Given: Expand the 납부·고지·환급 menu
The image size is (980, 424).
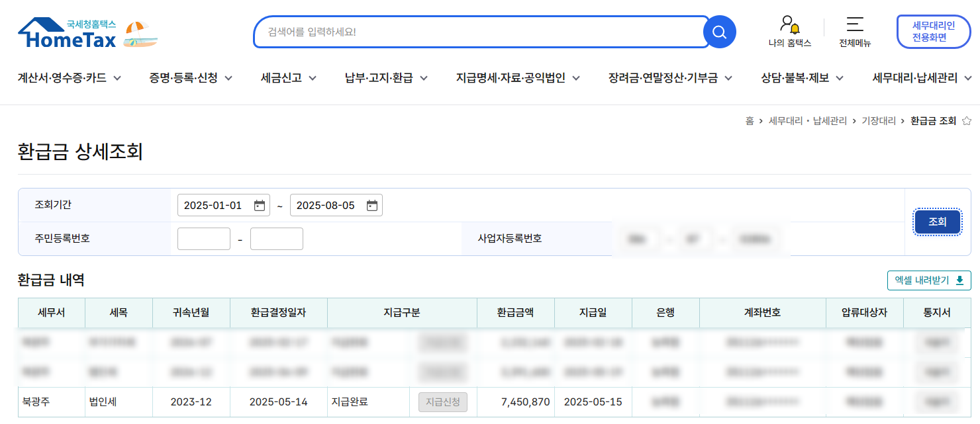Looking at the screenshot, I should (385, 78).
